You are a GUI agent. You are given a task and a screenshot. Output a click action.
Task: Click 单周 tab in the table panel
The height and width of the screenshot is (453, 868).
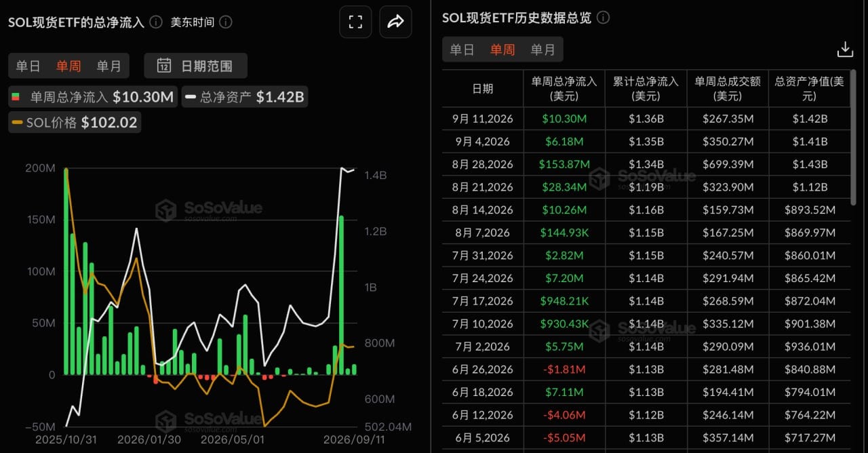tap(502, 50)
